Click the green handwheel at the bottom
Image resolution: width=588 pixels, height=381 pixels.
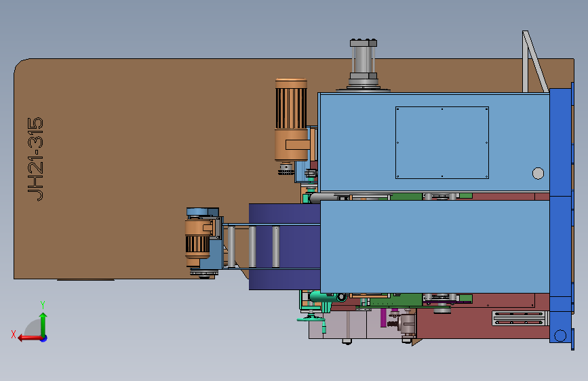311,320
